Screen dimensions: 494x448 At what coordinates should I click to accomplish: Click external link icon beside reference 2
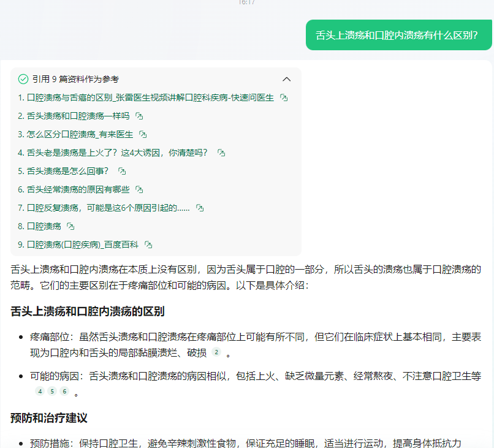(x=139, y=116)
